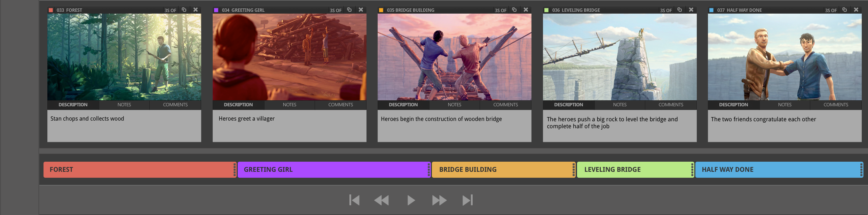Skip to the first shot
This screenshot has width=868, height=215.
[354, 200]
